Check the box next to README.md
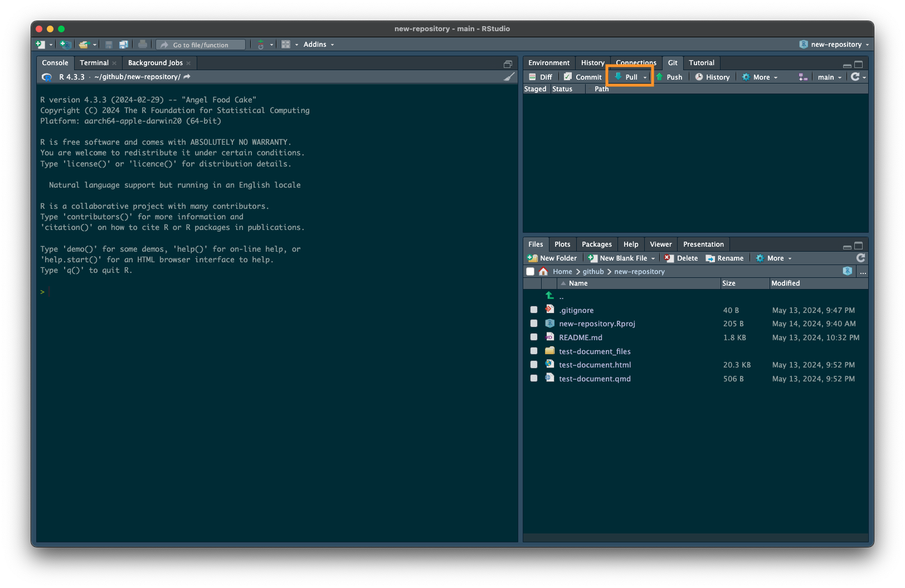905x588 pixels. pyautogui.click(x=534, y=337)
